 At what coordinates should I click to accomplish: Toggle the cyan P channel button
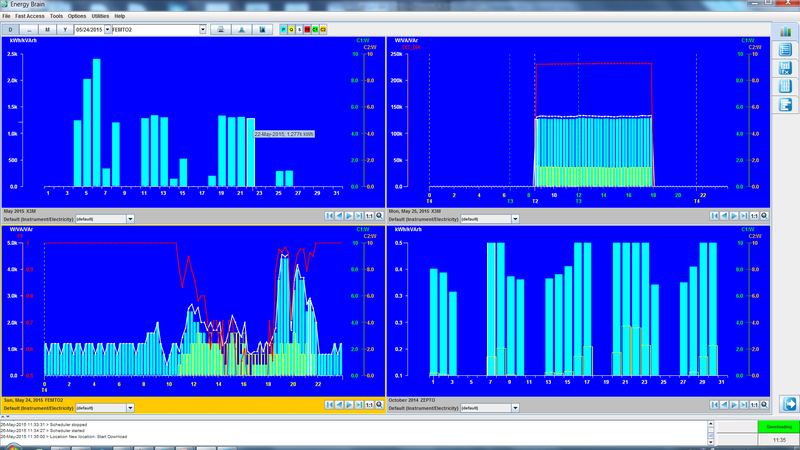pyautogui.click(x=283, y=30)
